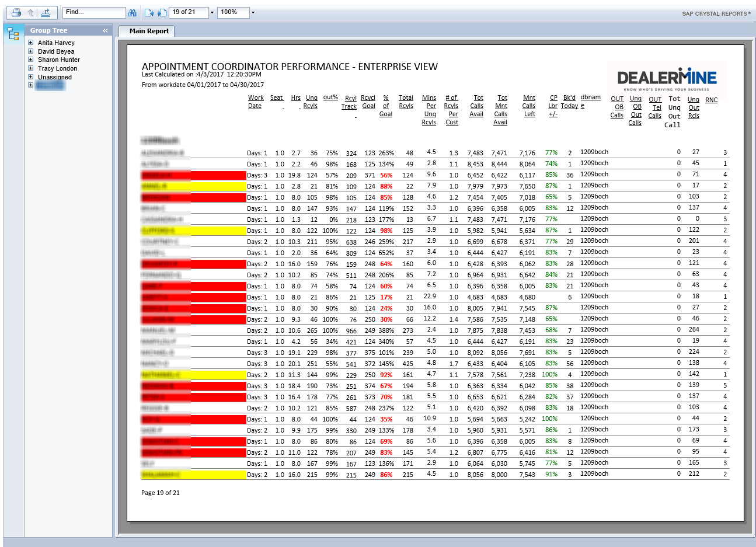Click the page icon right of binoculars
Screen dimensions: 756x547
148,12
